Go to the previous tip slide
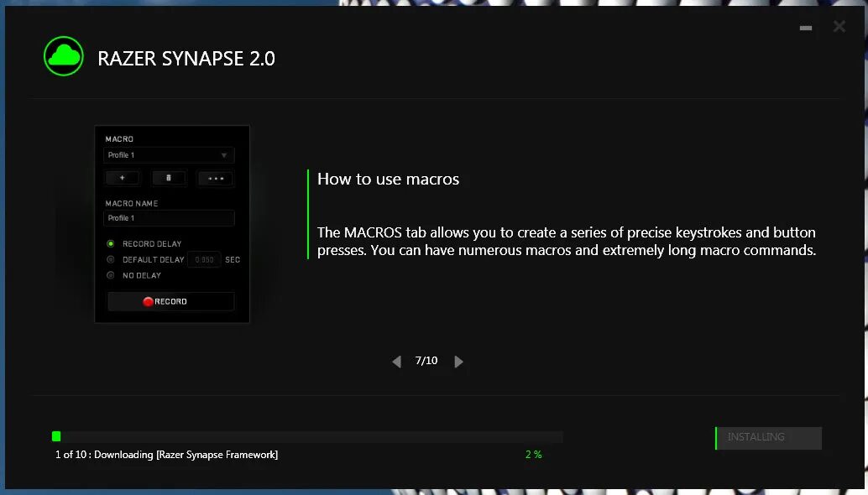Viewport: 868px width, 495px height. [396, 362]
